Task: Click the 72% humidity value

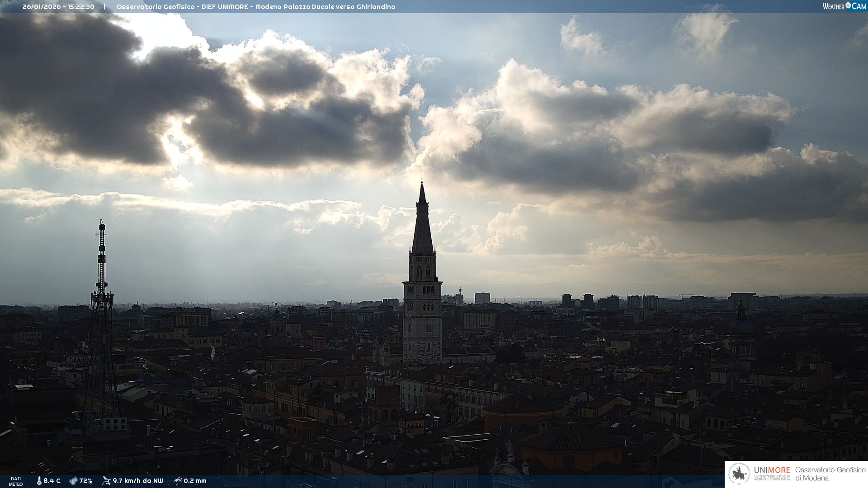Action: 85,481
